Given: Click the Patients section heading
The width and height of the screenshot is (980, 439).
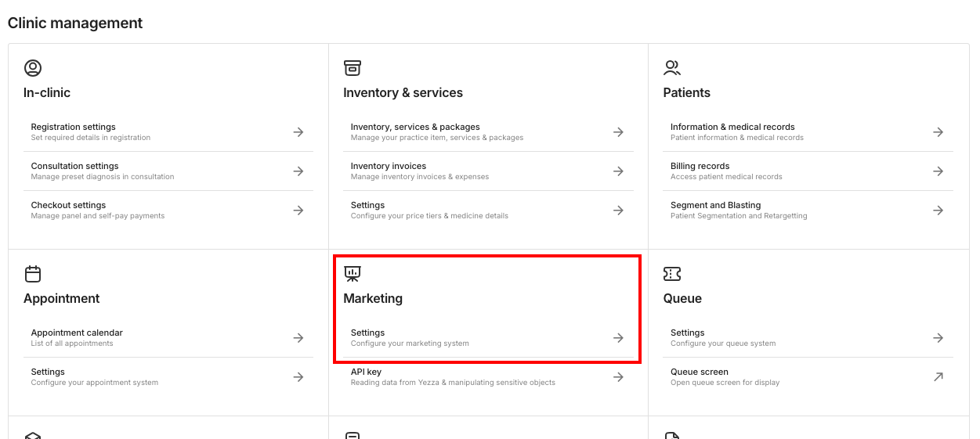Looking at the screenshot, I should click(686, 92).
